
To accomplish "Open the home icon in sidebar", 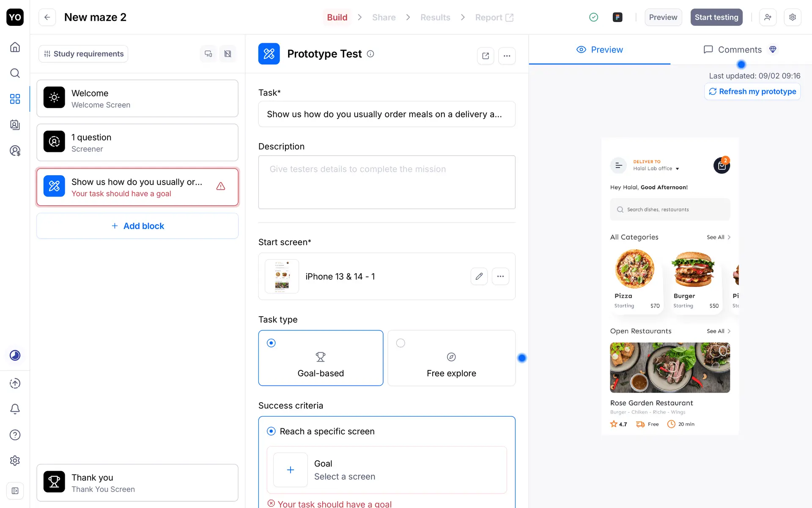I will tap(15, 47).
